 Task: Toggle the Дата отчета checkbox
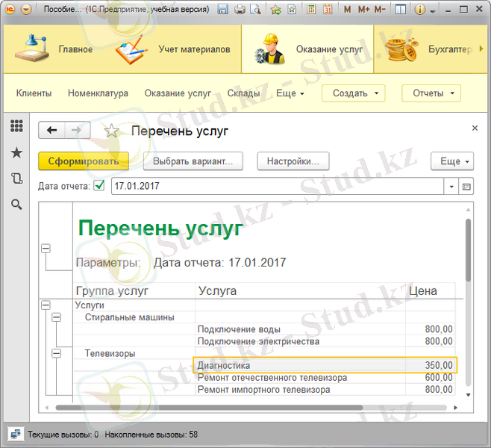pos(99,186)
